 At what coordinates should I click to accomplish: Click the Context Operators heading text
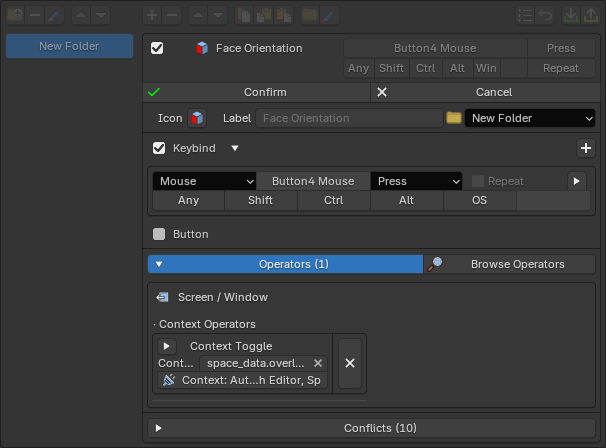pyautogui.click(x=208, y=324)
